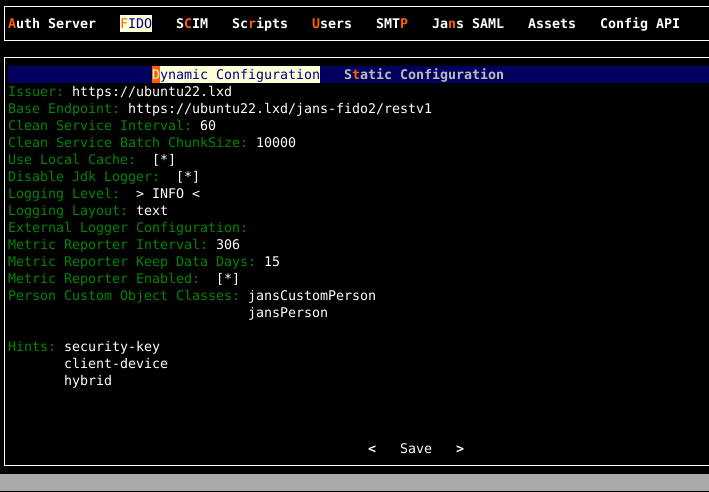Viewport: 709px width, 492px height.
Task: Uncheck the Metric Reporter Enabled checkbox
Action: [228, 279]
